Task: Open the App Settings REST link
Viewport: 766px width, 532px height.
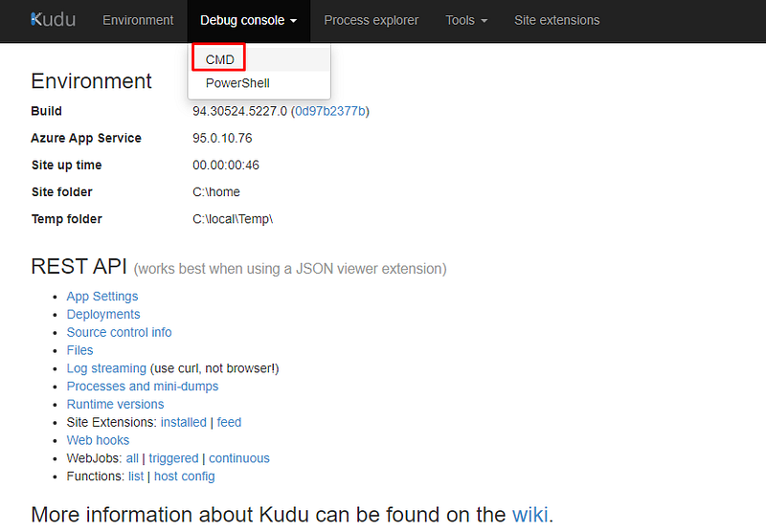Action: click(x=102, y=297)
